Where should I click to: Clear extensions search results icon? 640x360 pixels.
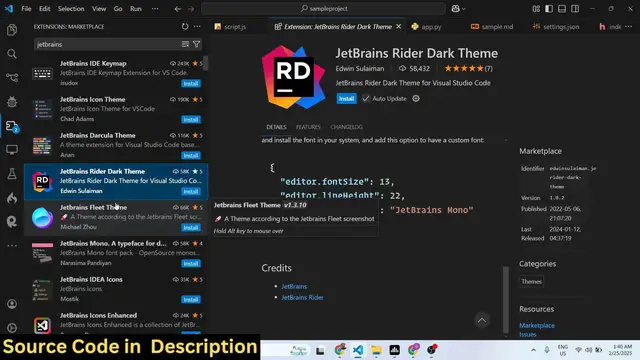[185, 44]
